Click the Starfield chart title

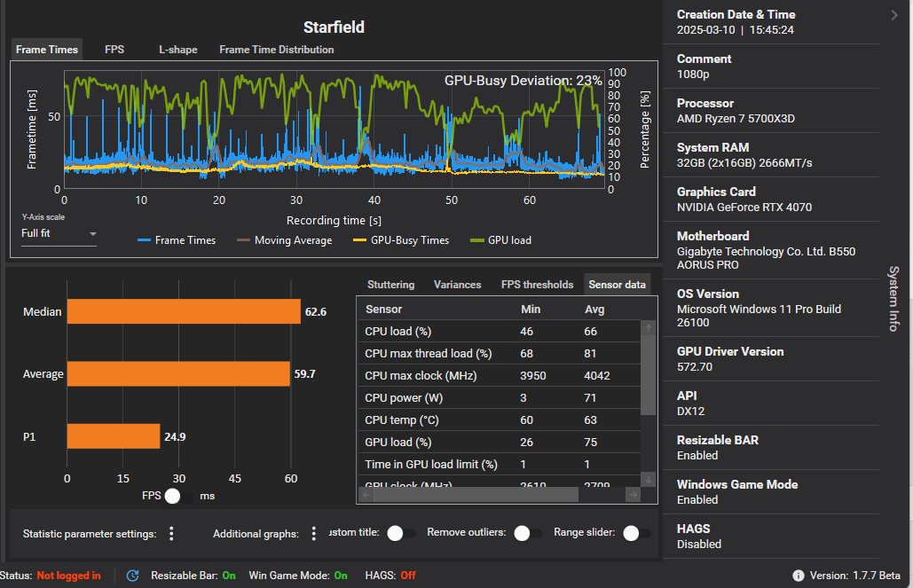[x=334, y=27]
